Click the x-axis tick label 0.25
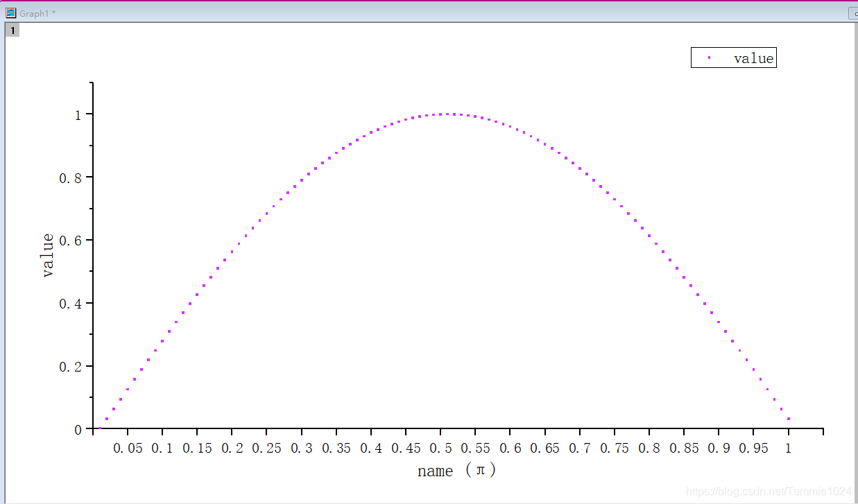 266,448
